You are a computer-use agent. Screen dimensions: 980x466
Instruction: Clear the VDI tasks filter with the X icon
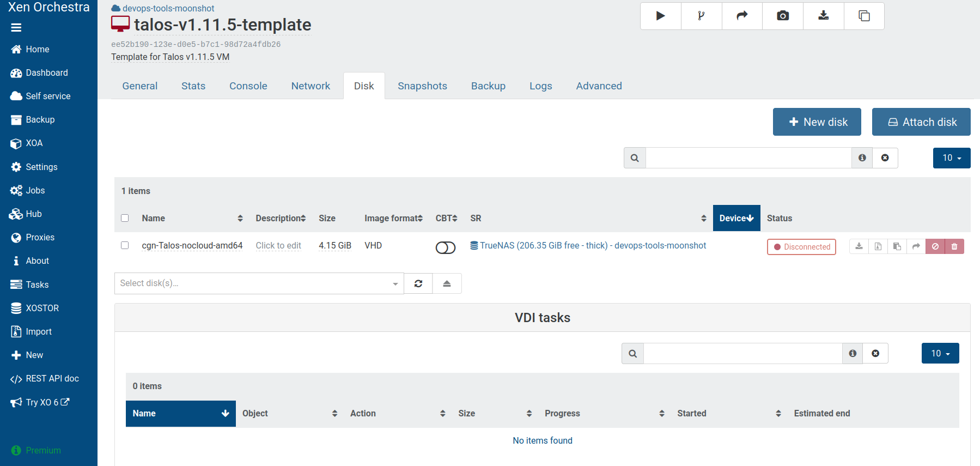[875, 353]
